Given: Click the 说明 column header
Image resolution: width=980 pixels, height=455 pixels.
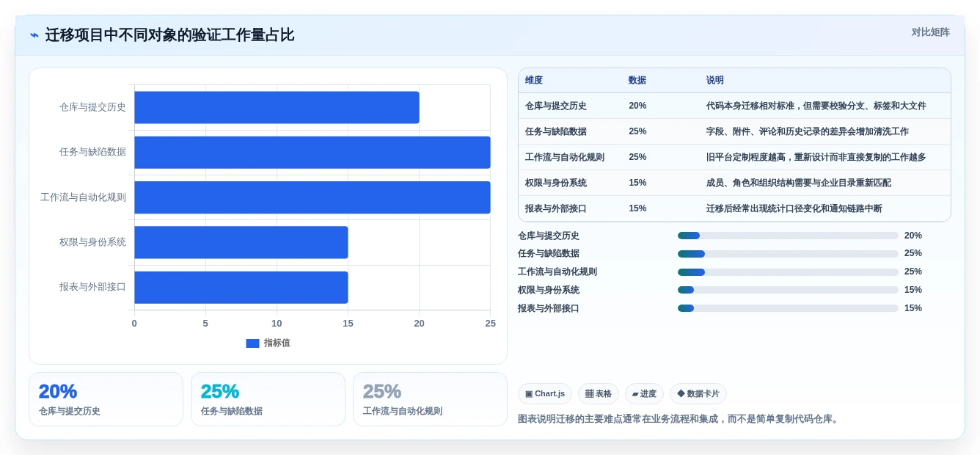Looking at the screenshot, I should pos(715,81).
